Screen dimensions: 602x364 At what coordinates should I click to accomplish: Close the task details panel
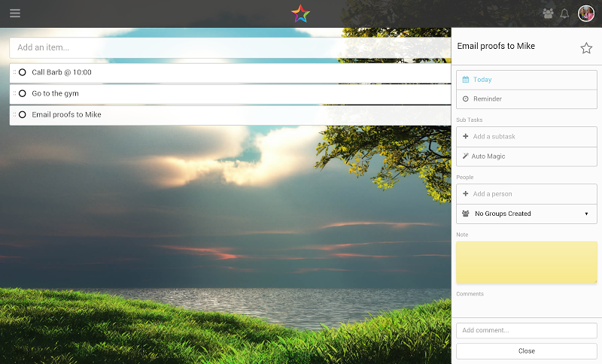(x=526, y=351)
